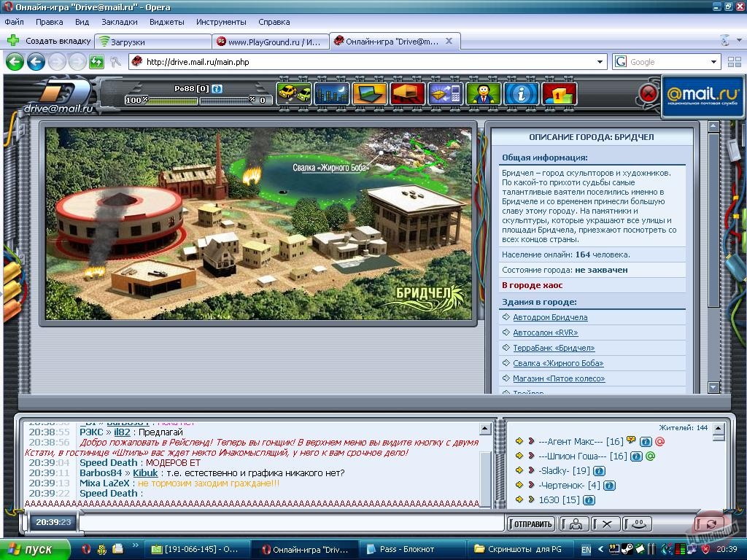
Task: Open the address bar history dropdown
Action: [600, 62]
